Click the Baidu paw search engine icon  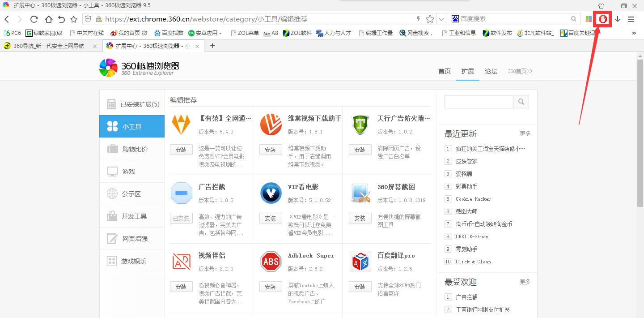click(455, 19)
